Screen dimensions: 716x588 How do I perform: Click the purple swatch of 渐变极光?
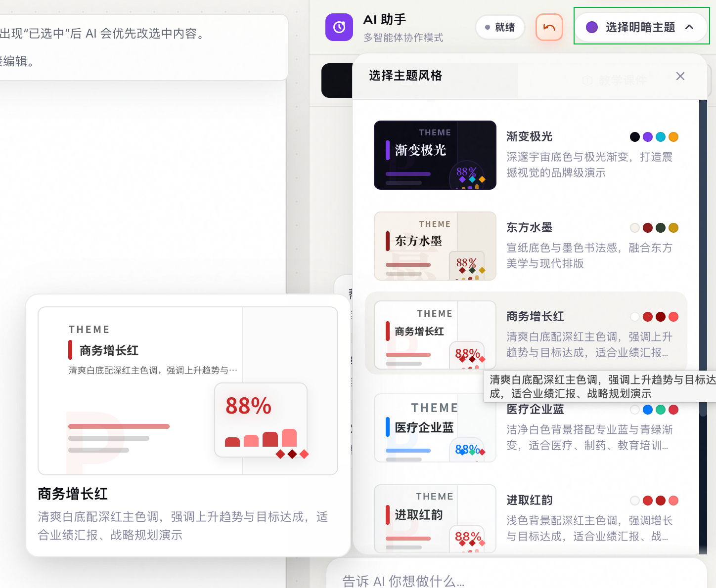pyautogui.click(x=648, y=137)
